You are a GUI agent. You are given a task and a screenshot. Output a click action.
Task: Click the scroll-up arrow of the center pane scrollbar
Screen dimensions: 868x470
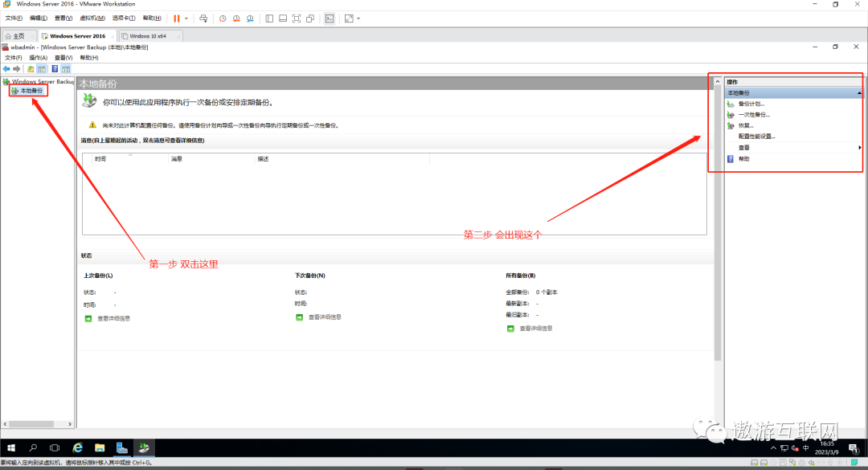click(718, 81)
